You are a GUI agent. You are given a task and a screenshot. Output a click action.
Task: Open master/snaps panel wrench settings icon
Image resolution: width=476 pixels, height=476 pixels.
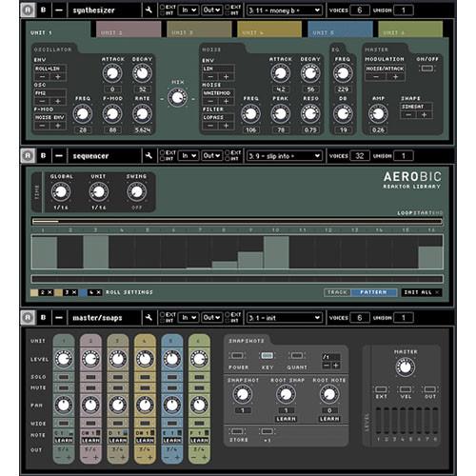149,318
